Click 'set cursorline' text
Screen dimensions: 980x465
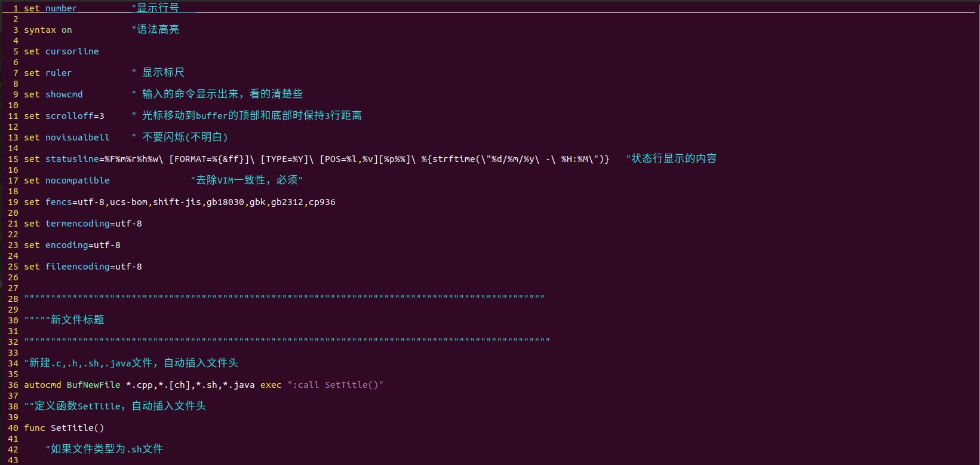pyautogui.click(x=62, y=51)
